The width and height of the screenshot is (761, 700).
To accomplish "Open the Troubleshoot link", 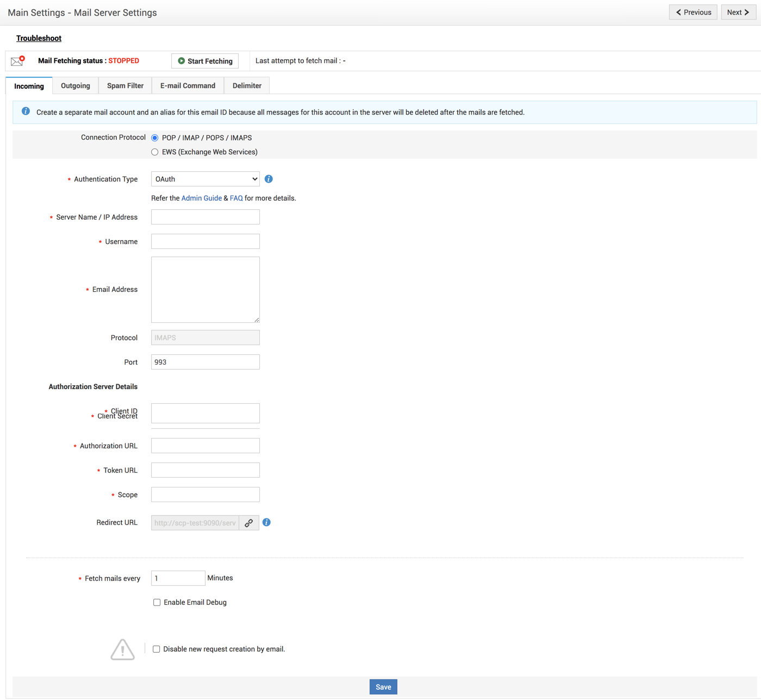I will tap(39, 38).
